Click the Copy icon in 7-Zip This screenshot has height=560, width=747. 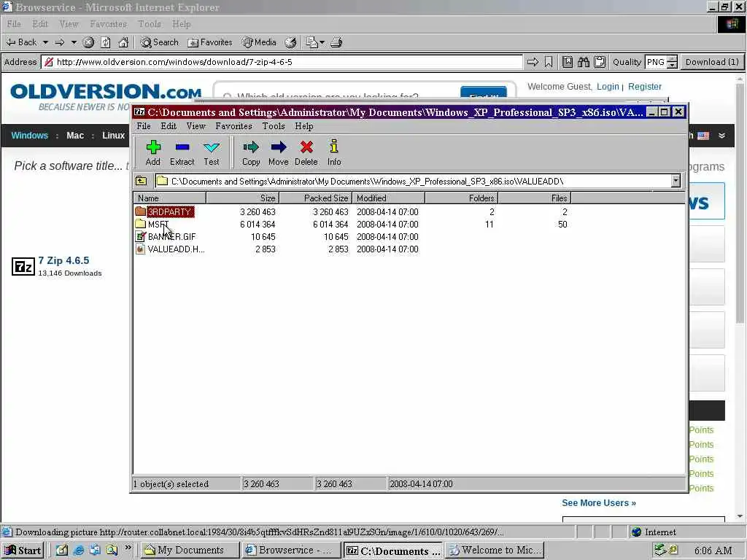tap(251, 147)
